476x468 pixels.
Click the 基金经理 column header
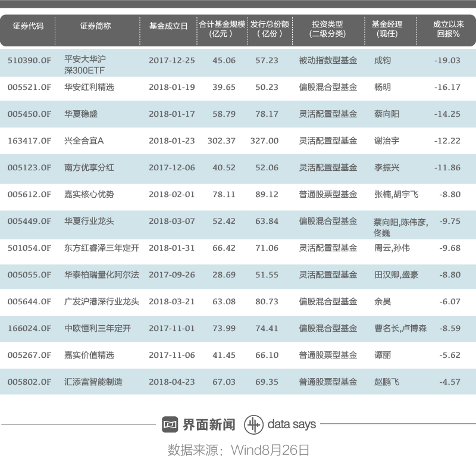[387, 29]
